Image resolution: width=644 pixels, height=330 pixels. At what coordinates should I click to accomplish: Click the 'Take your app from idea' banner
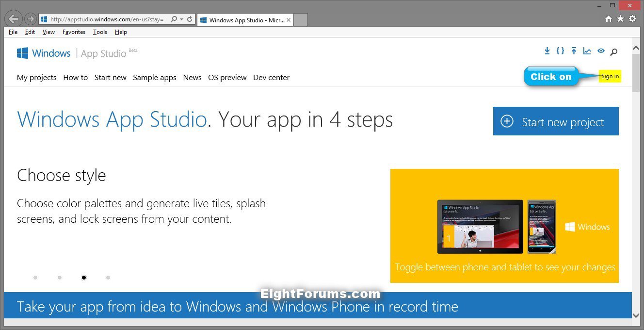point(318,306)
